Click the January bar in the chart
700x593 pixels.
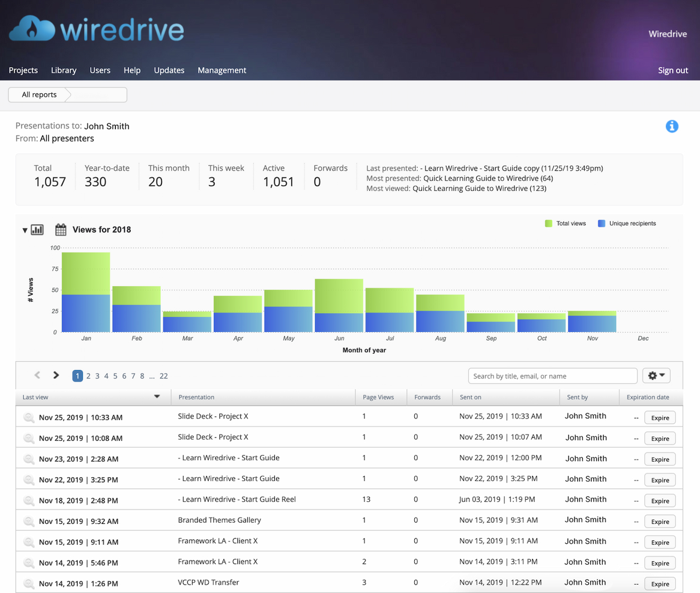click(x=86, y=292)
